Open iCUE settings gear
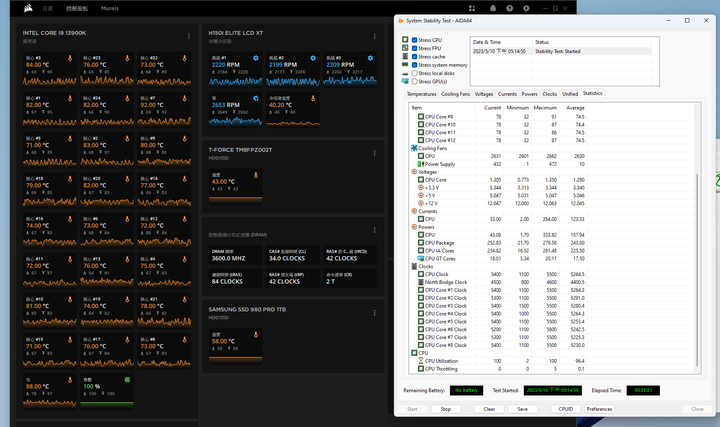The image size is (720, 427). click(x=526, y=8)
